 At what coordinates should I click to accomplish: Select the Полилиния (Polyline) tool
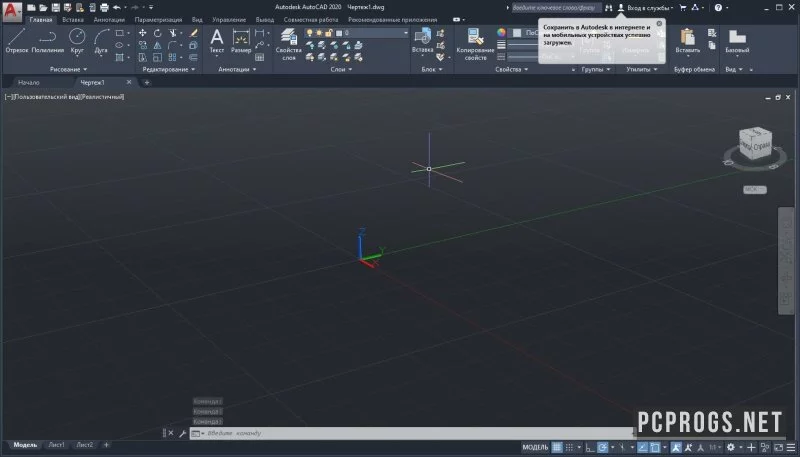(47, 41)
